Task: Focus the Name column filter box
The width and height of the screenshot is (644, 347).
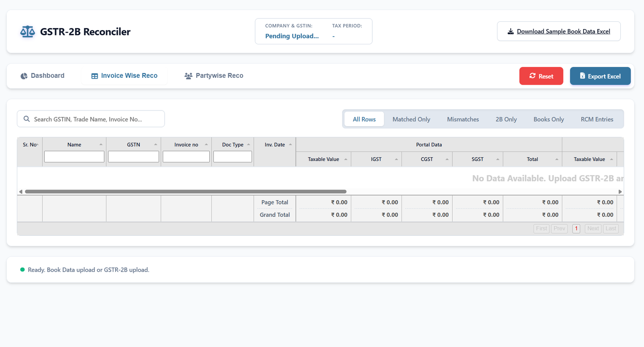Action: click(74, 157)
